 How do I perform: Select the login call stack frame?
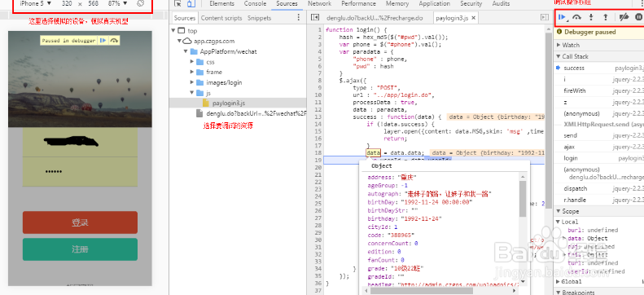[x=599, y=158]
